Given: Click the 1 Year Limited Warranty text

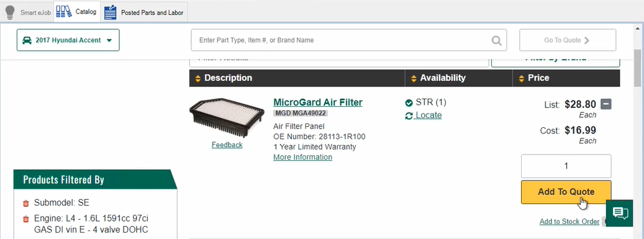Looking at the screenshot, I should coord(315,147).
